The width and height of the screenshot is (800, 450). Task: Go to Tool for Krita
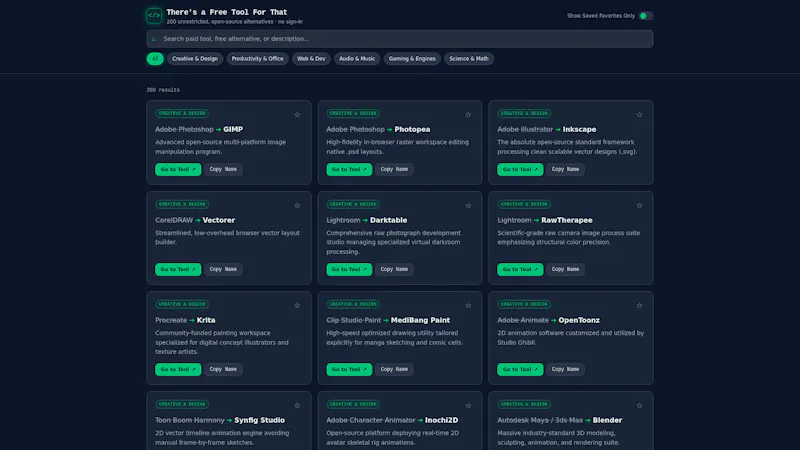pyautogui.click(x=178, y=369)
